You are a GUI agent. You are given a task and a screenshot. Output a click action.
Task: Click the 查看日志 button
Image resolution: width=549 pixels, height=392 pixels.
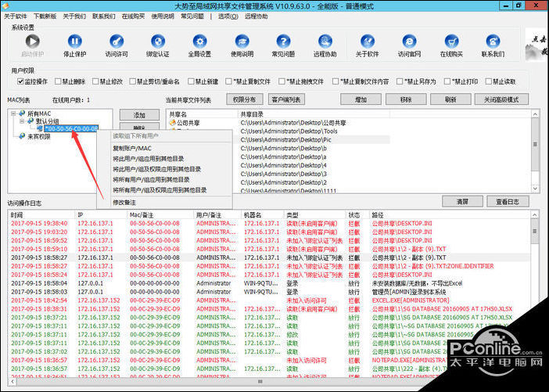coord(508,201)
